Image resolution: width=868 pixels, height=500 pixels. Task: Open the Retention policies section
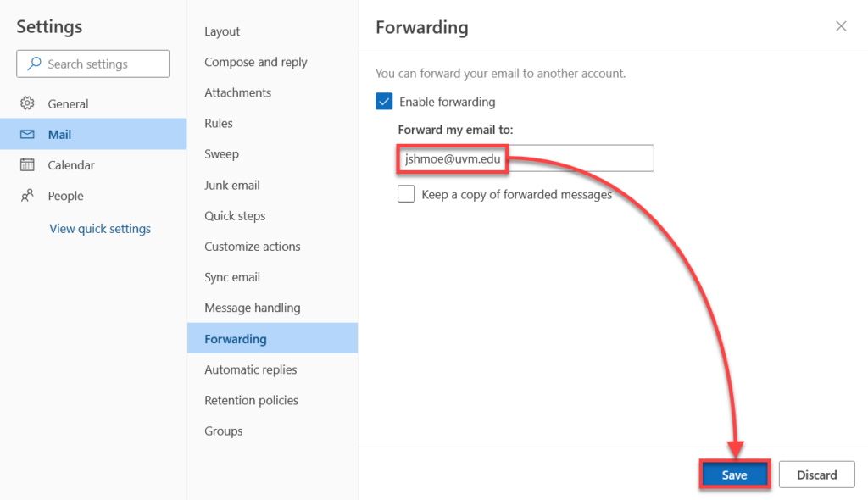(251, 400)
